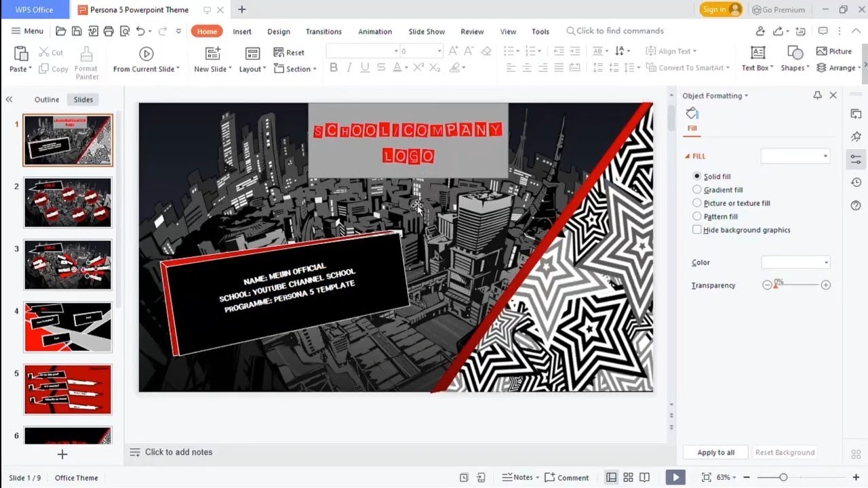Click the status bar zoom slider handle
Viewport: 868px width, 488px height.
[x=783, y=477]
